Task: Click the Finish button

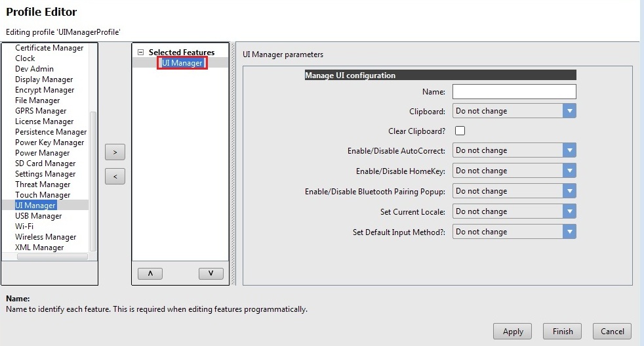Action: pyautogui.click(x=562, y=332)
